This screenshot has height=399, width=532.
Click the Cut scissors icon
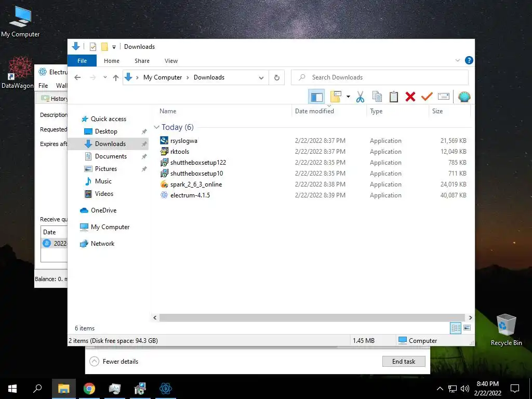tap(360, 97)
